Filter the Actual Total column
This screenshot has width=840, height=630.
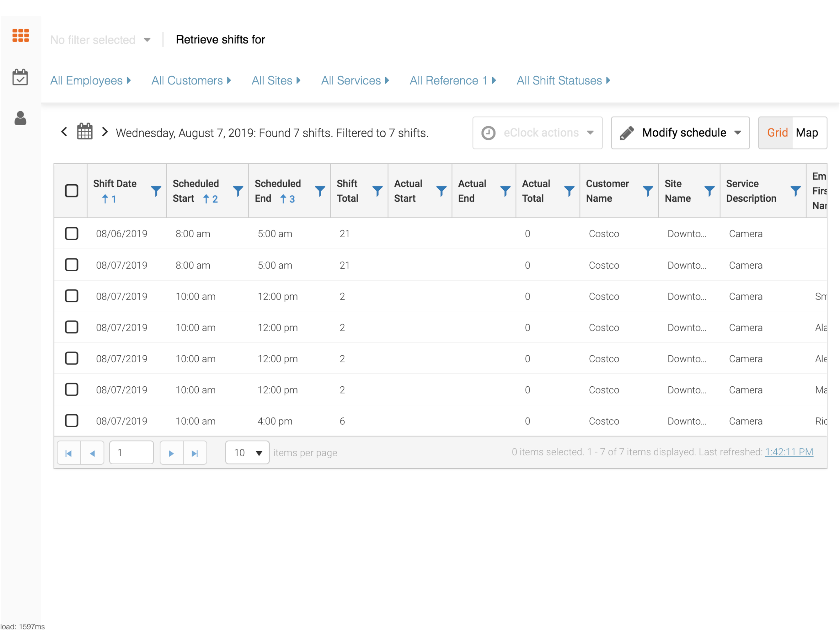(x=569, y=191)
